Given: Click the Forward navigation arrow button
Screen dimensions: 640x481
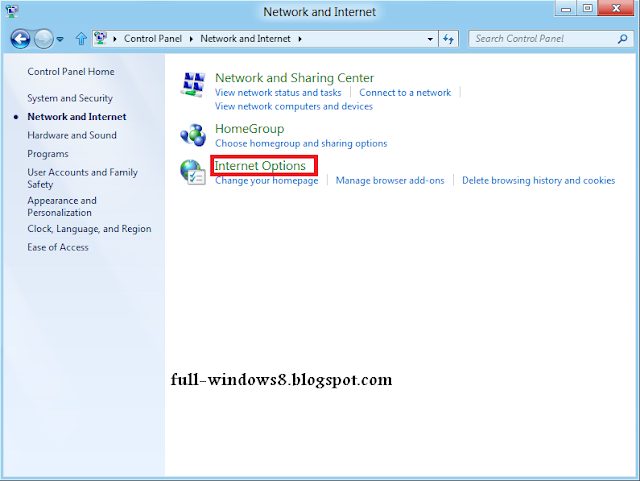Looking at the screenshot, I should coord(44,39).
